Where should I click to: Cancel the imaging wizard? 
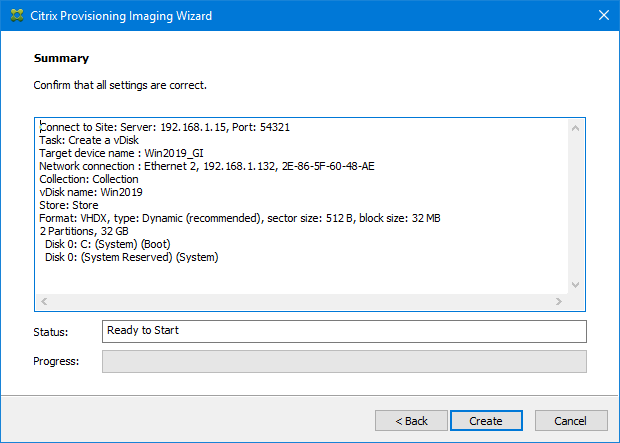pos(571,420)
